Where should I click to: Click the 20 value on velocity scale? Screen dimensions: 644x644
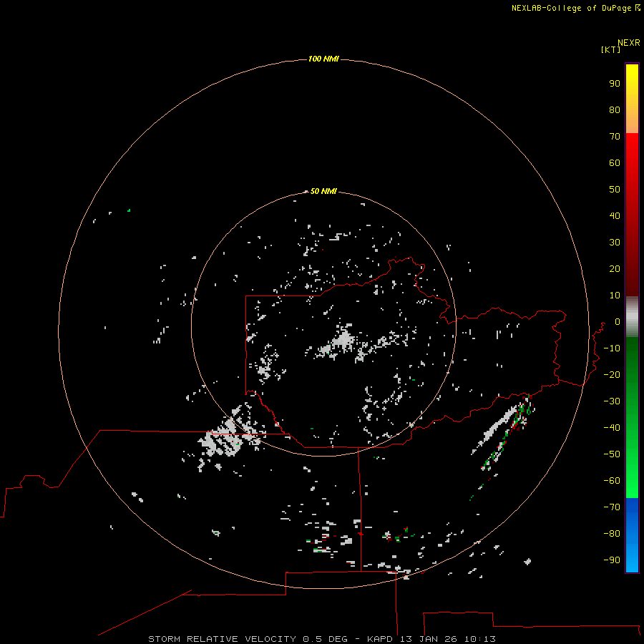click(x=615, y=269)
